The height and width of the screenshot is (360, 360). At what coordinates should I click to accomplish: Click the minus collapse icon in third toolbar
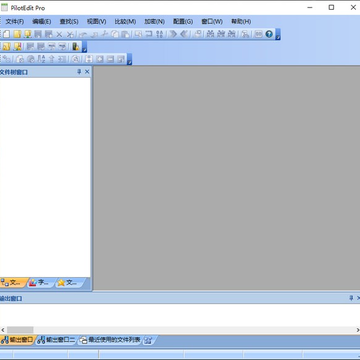coord(110,59)
